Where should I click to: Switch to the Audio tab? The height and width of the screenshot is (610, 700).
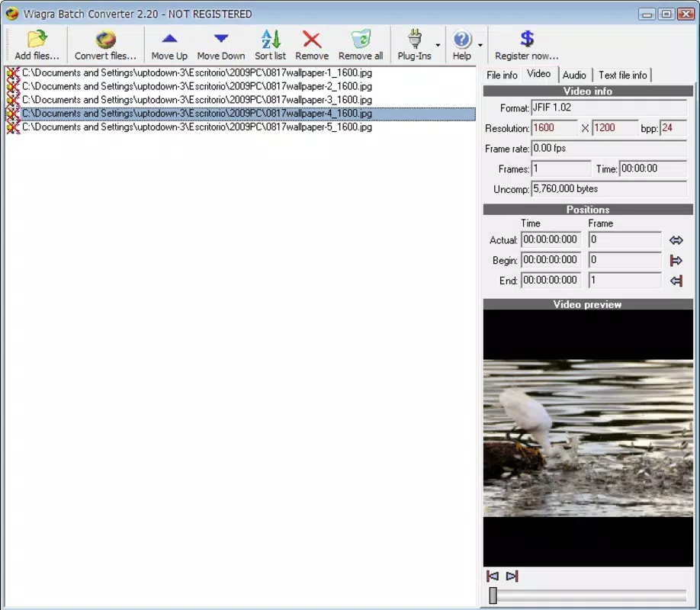coord(574,75)
